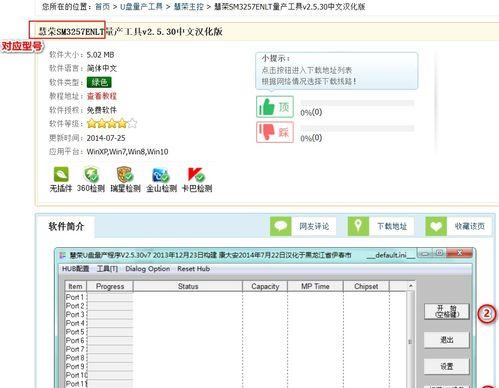Click the green speech bubble comment icon

coord(280,226)
